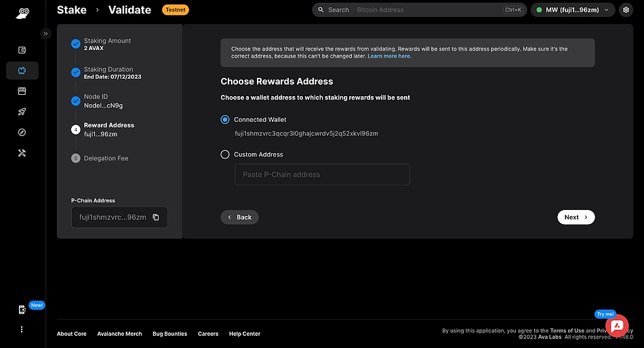The height and width of the screenshot is (348, 644).
Task: Open the Learn more here link
Action: point(389,56)
